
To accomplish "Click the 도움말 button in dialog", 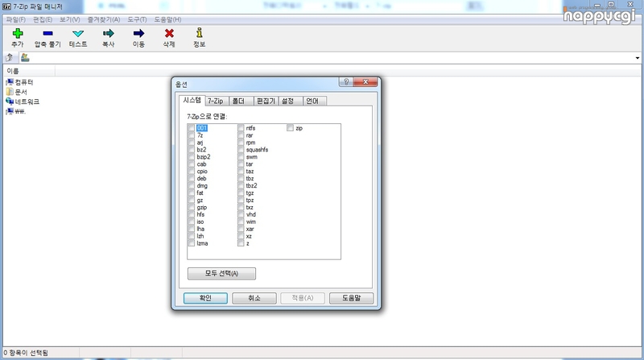I will pos(352,298).
